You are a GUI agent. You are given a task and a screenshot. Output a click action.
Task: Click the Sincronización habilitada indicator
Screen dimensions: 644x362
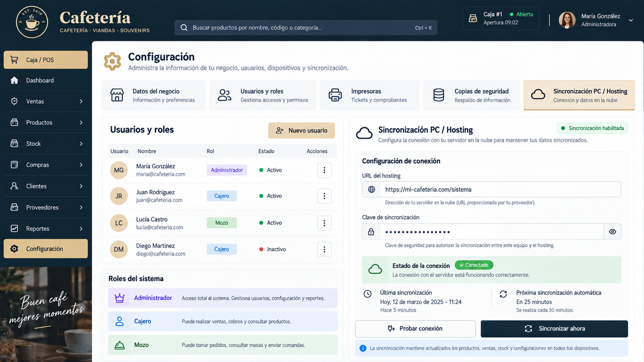(592, 128)
